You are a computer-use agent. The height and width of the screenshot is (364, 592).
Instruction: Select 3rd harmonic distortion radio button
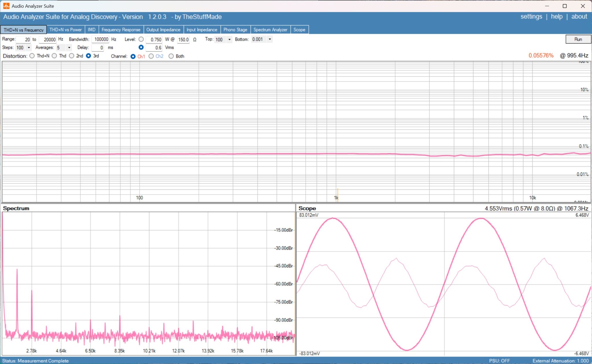88,56
